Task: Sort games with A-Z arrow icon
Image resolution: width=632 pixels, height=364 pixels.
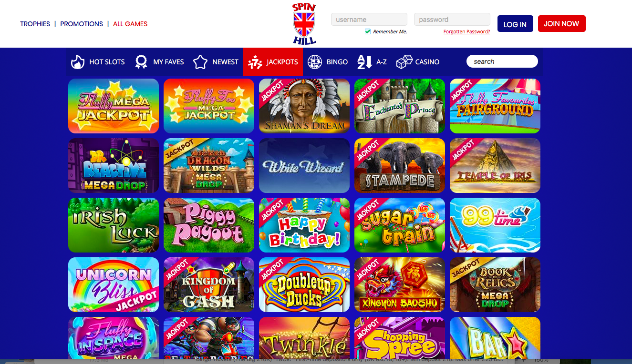Action: (364, 61)
